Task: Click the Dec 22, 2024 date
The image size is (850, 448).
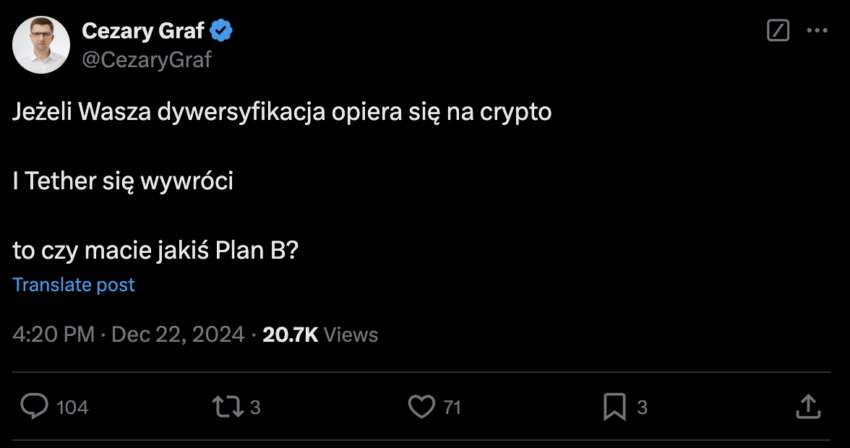Action: click(178, 335)
